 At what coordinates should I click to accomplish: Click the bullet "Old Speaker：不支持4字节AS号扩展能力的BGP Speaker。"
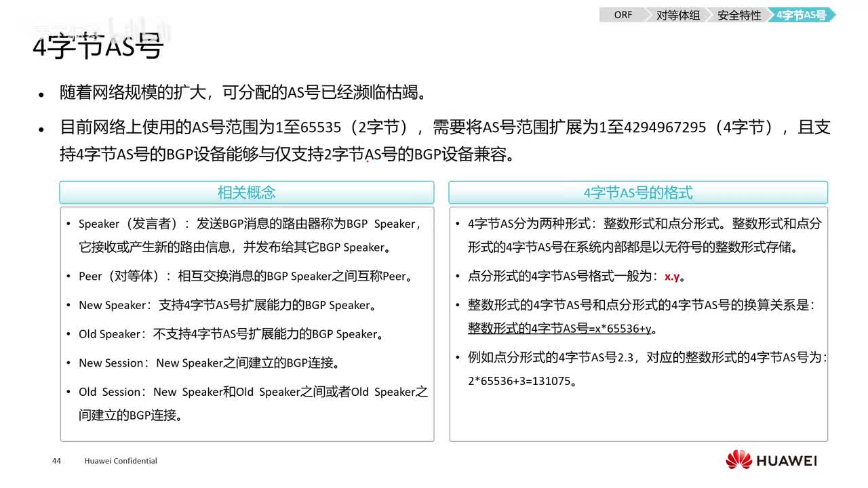pyautogui.click(x=232, y=334)
